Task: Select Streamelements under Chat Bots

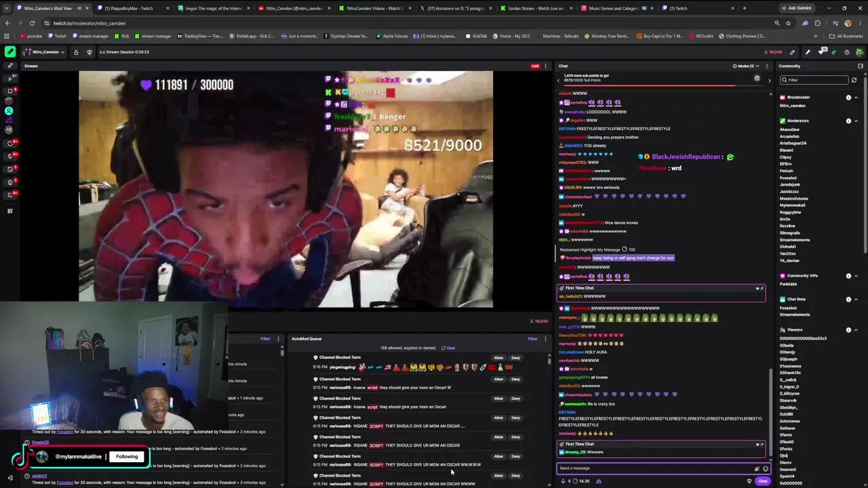Action: [795, 314]
